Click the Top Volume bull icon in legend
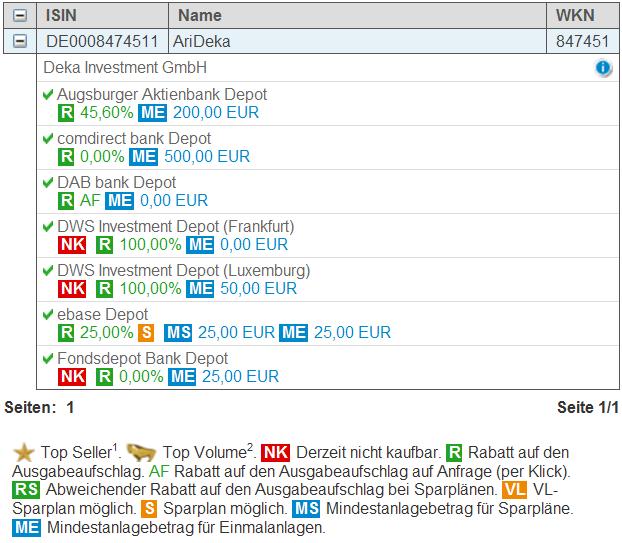Viewport: 622px width, 543px height. 141,453
